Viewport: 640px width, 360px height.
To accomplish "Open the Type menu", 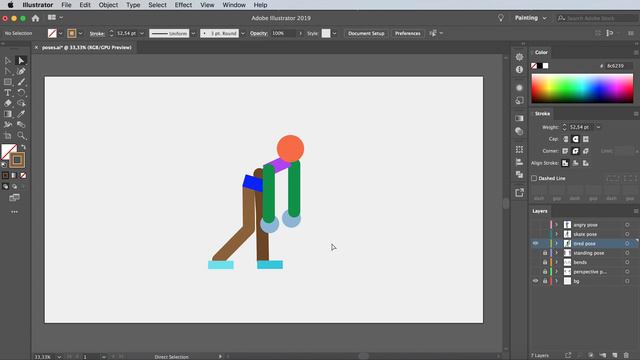I will pyautogui.click(x=133, y=5).
